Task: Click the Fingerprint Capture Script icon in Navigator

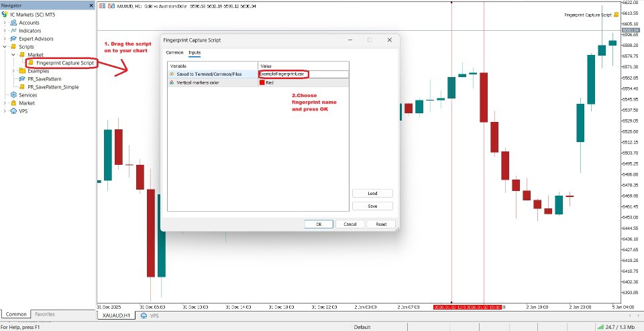Action: coord(31,63)
